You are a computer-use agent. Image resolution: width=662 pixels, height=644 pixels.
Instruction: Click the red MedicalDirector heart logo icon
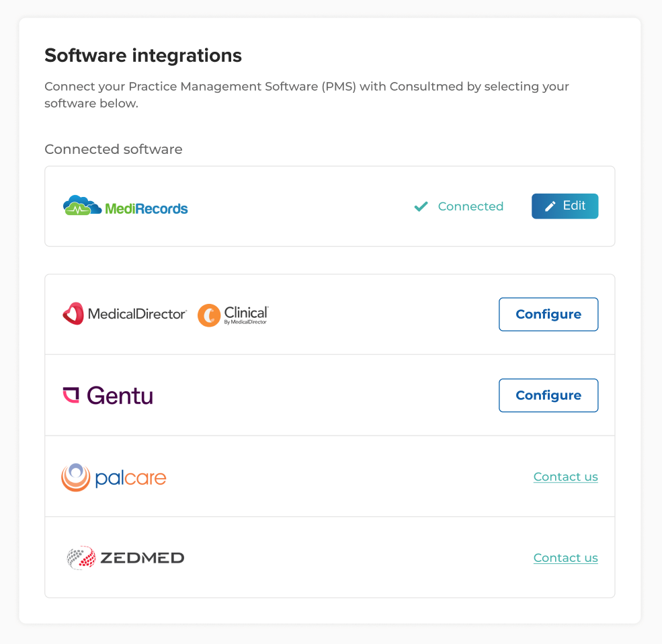(x=73, y=314)
